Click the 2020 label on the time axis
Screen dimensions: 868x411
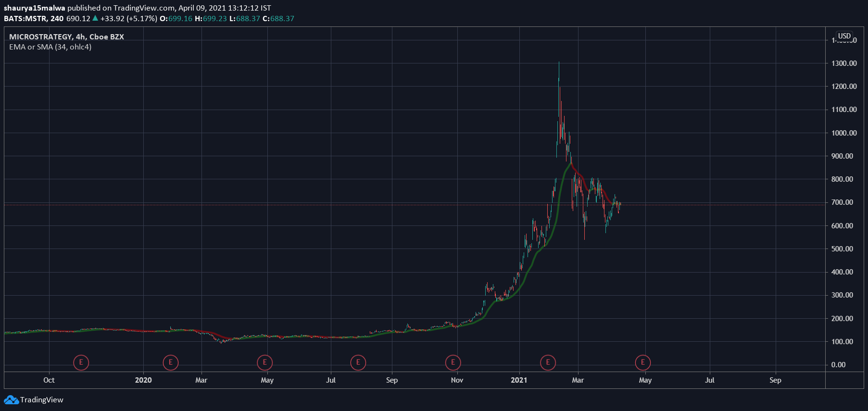(x=143, y=380)
